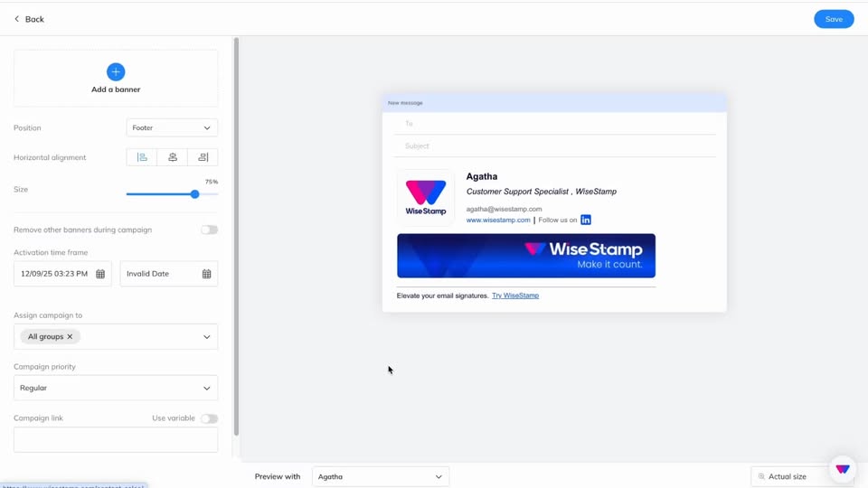Open WiseStamp chat widget icon
This screenshot has height=488, width=868.
pyautogui.click(x=842, y=469)
